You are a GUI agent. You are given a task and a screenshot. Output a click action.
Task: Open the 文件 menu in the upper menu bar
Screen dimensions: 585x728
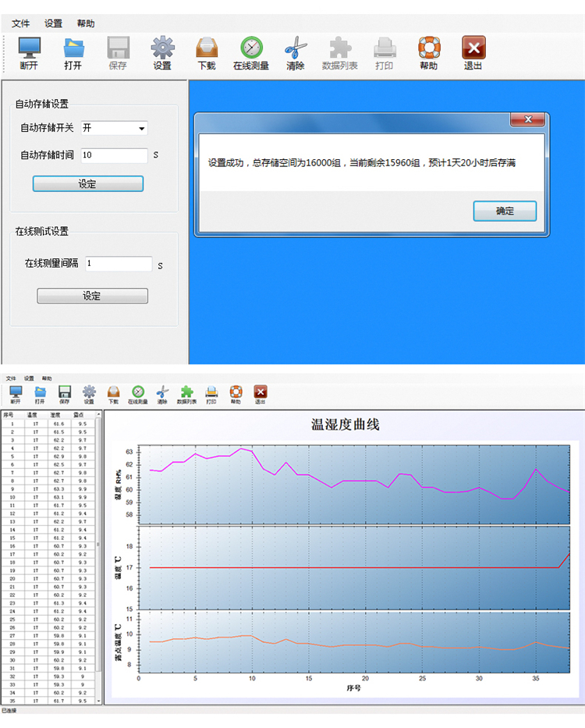21,23
